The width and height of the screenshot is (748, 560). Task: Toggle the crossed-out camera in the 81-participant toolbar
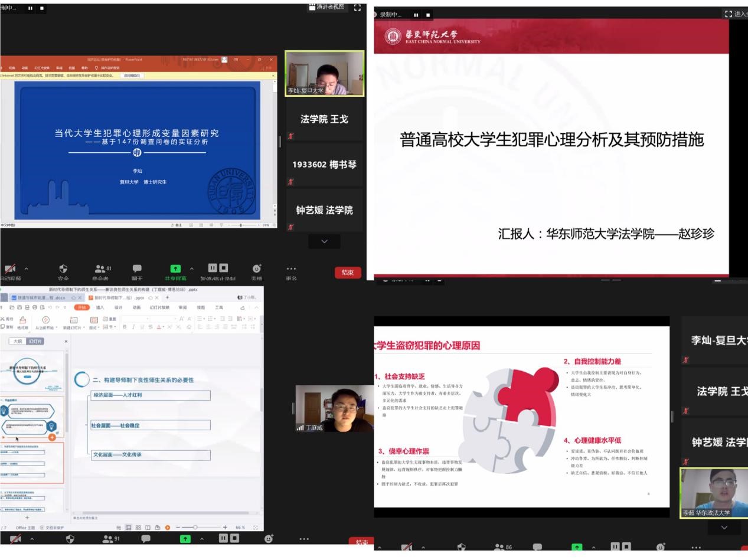pos(11,269)
